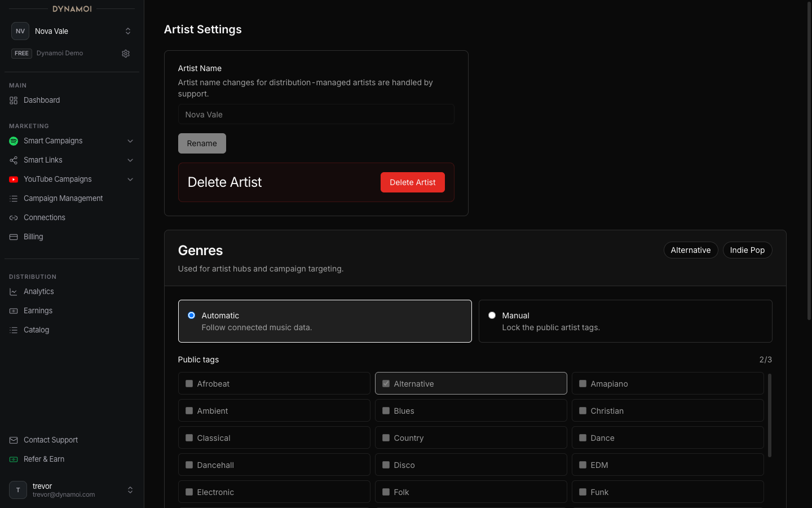
Task: Click the trevor@dynamoi.com email text
Action: (64, 494)
